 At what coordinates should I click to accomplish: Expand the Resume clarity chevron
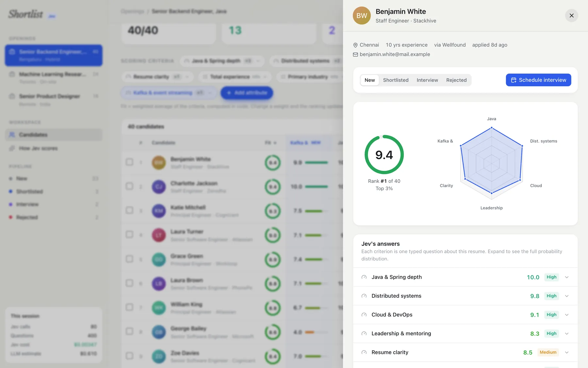click(x=567, y=352)
